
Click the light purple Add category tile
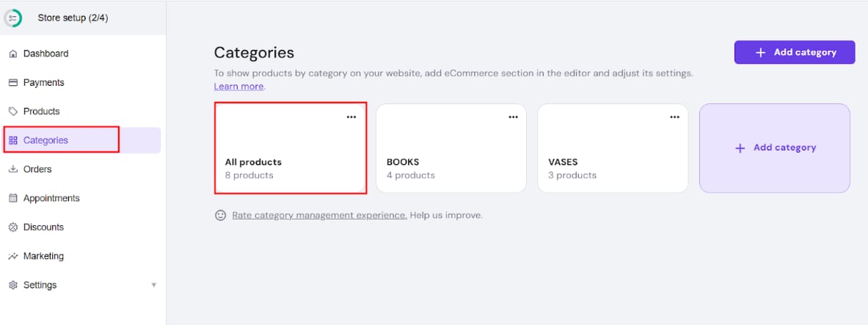pos(775,148)
